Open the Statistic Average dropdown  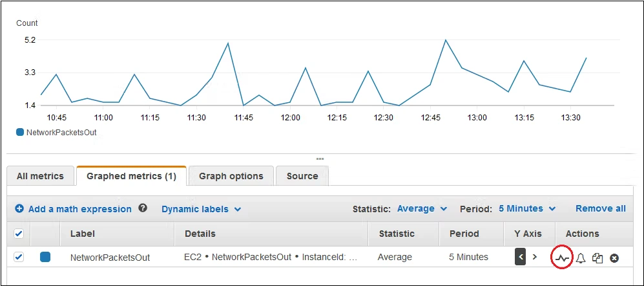tap(422, 208)
